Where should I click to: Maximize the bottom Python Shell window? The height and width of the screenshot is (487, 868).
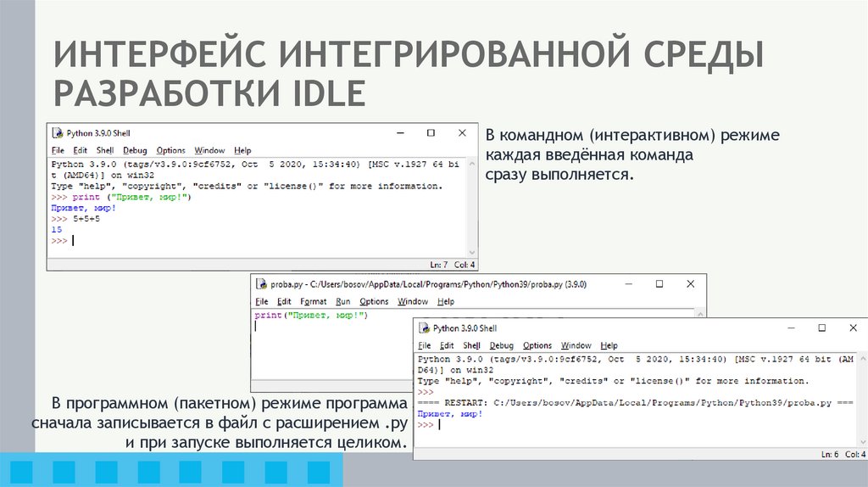[x=822, y=328]
